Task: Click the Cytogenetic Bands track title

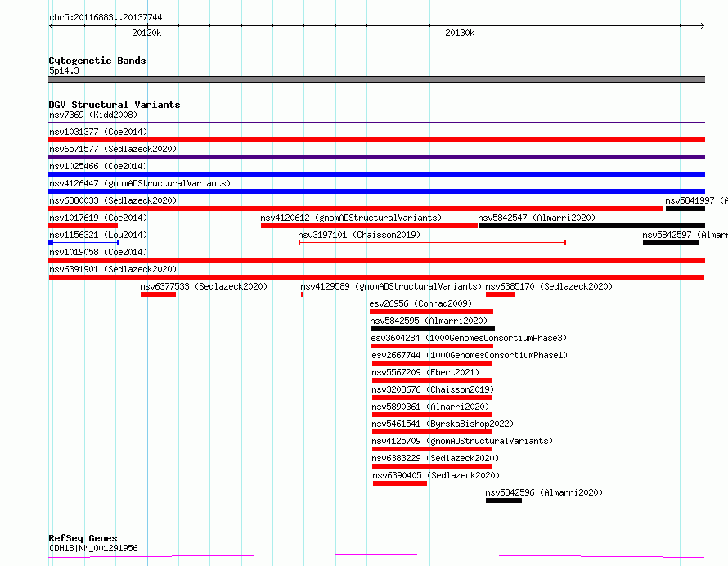Action: coord(97,61)
